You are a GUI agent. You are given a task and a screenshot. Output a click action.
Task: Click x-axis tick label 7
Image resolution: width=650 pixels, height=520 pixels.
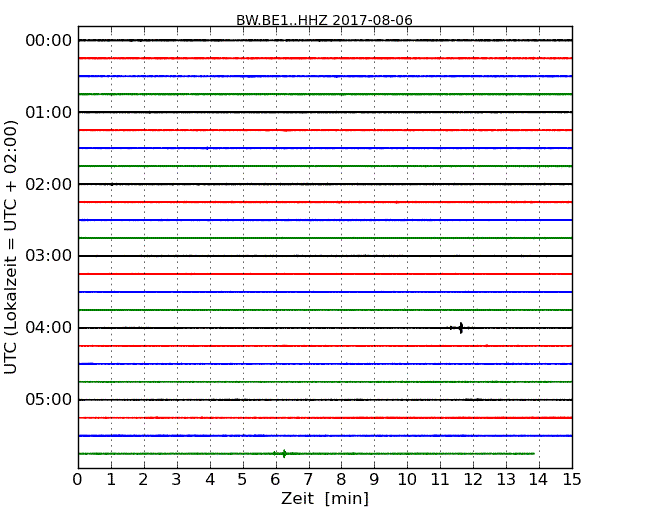pos(308,480)
